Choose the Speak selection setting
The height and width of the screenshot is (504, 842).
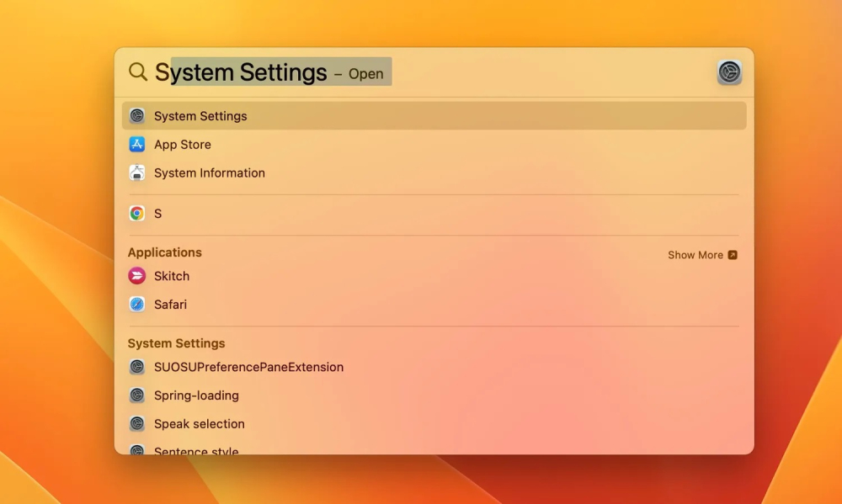[199, 424]
